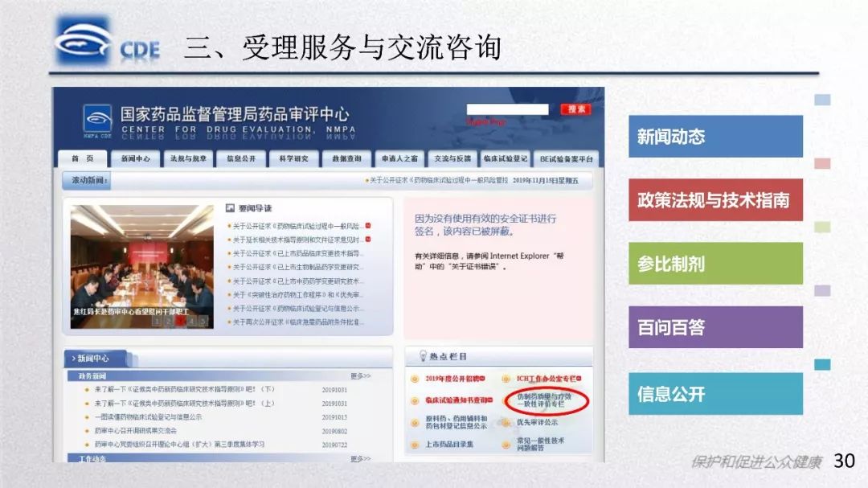Click the CDE logo in the slide header
The height and width of the screenshot is (488, 868).
108,42
